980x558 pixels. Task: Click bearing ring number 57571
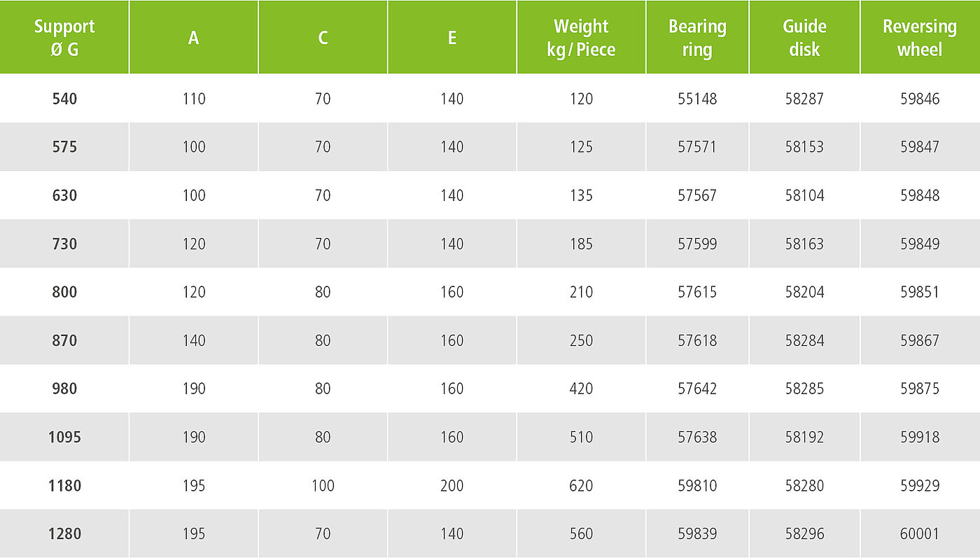coord(697,147)
